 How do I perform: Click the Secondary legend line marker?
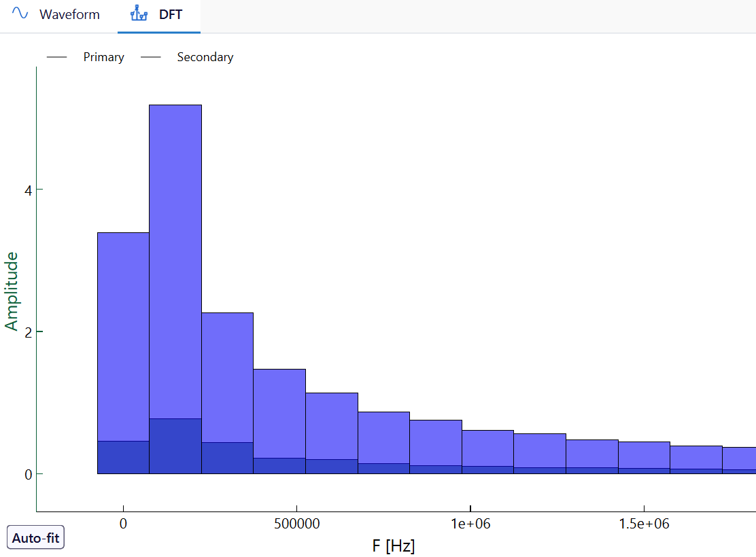[151, 57]
